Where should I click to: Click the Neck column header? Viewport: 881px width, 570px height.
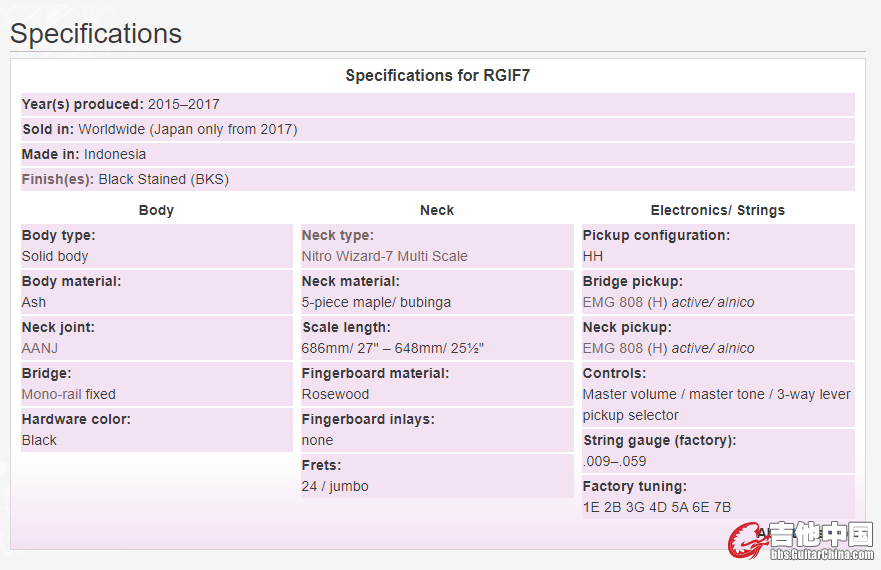[437, 210]
